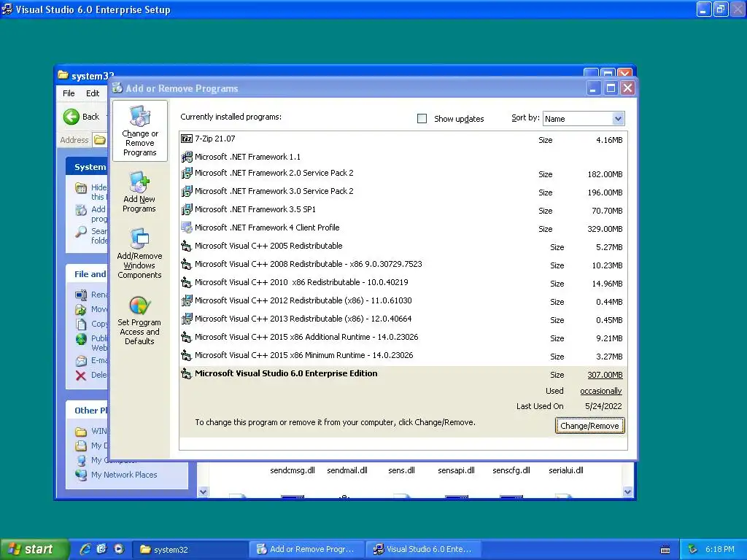Click the Search magnifier icon in system32 sidebar
Viewport: 747px width, 560px height.
(81, 232)
